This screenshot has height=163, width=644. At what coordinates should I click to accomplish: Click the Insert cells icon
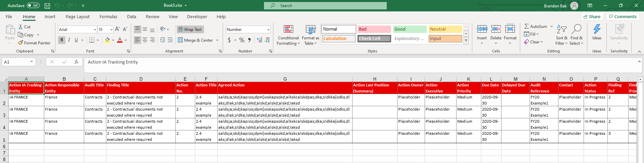pos(482,29)
